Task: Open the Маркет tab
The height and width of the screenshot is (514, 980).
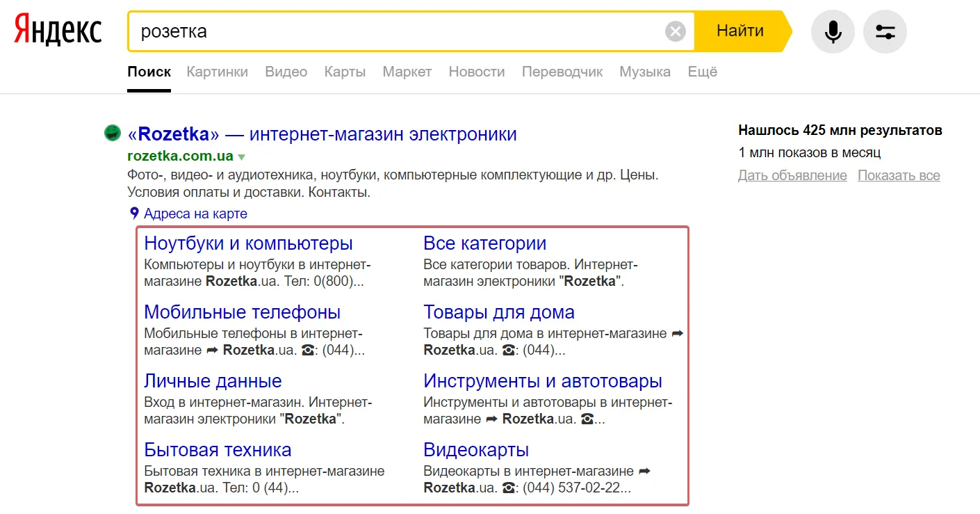Action: [407, 72]
